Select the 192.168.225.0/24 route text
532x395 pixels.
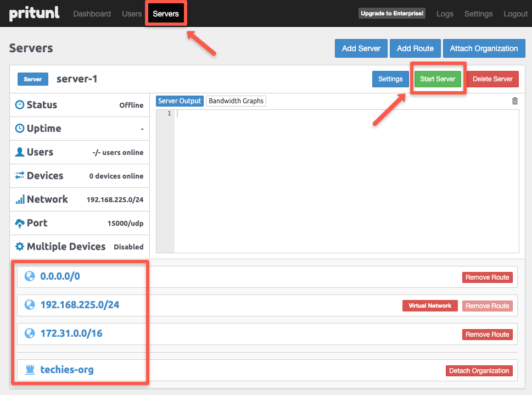click(80, 305)
